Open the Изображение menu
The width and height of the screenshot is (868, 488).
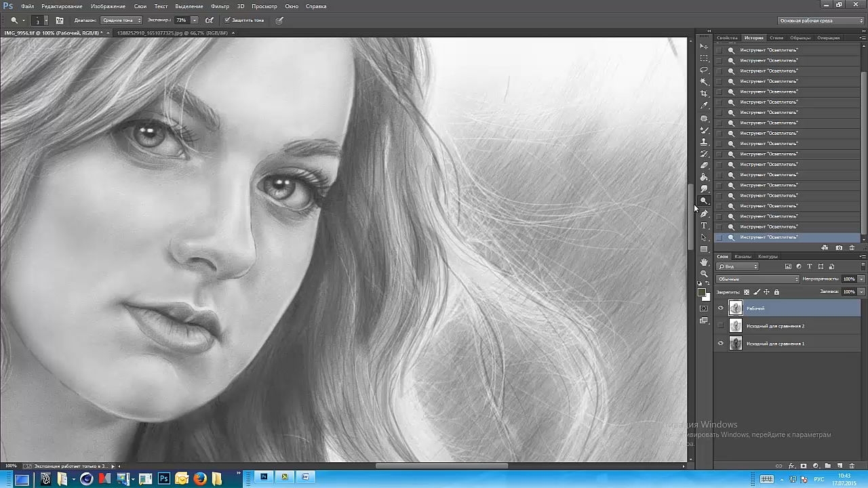click(x=108, y=6)
